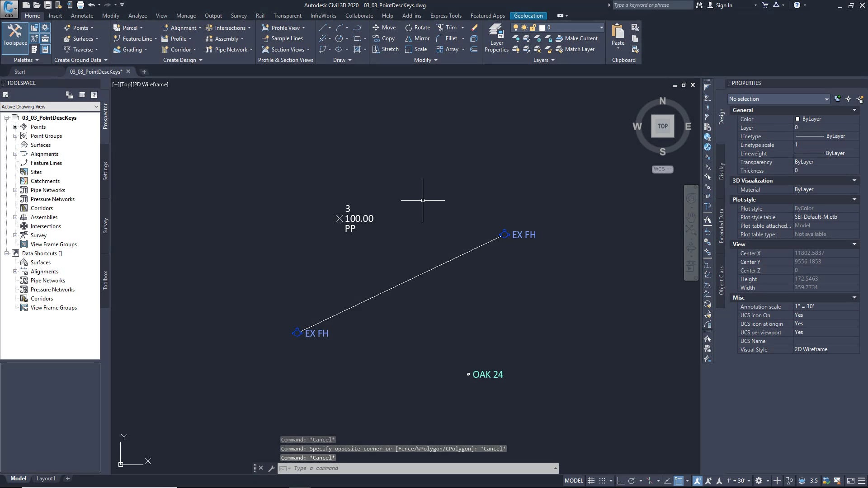The width and height of the screenshot is (868, 488).
Task: Switch to the Layout1 tab
Action: [x=46, y=479]
